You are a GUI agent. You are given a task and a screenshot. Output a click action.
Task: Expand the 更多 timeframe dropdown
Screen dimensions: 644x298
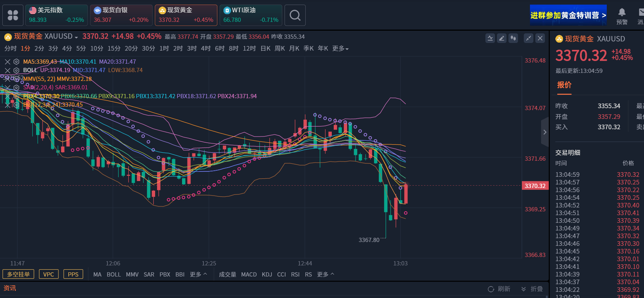pyautogui.click(x=341, y=48)
